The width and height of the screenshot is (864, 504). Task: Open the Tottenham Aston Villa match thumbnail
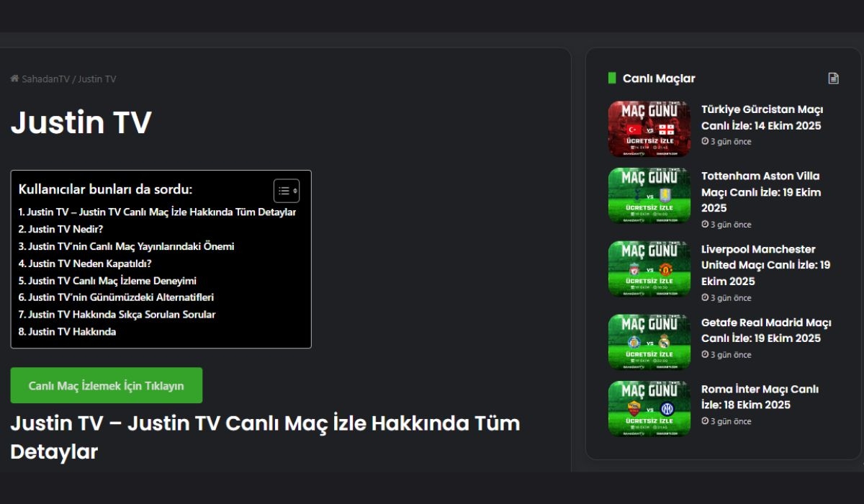tap(649, 196)
